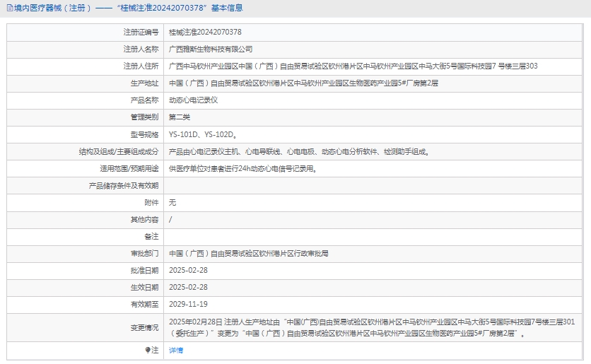Click the 批准日期 value 2025-02-28
Image resolution: width=591 pixels, height=364 pixels.
click(x=188, y=270)
